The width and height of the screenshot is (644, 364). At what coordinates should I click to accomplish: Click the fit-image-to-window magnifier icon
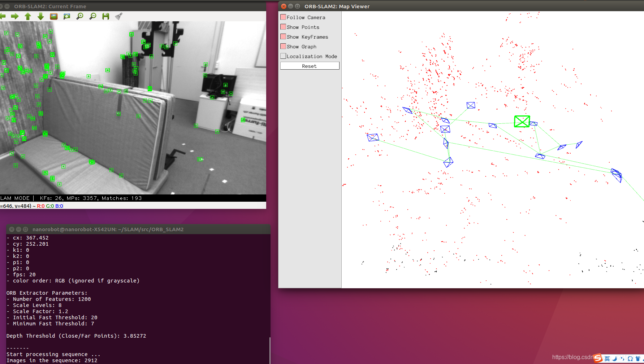click(x=67, y=16)
